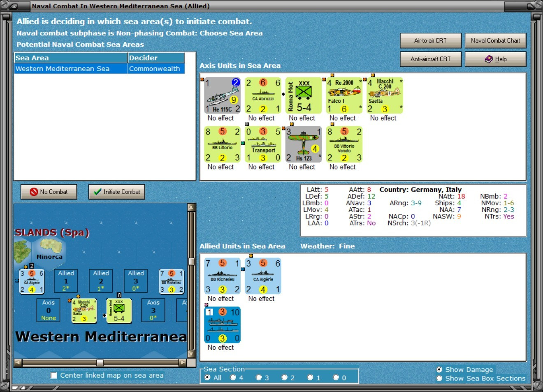Click the Sea Area column header
Image resolution: width=543 pixels, height=392 pixels.
click(71, 58)
